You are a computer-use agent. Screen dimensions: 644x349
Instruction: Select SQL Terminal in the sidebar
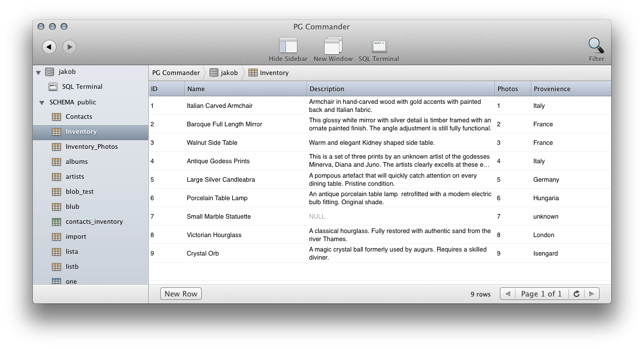(82, 87)
